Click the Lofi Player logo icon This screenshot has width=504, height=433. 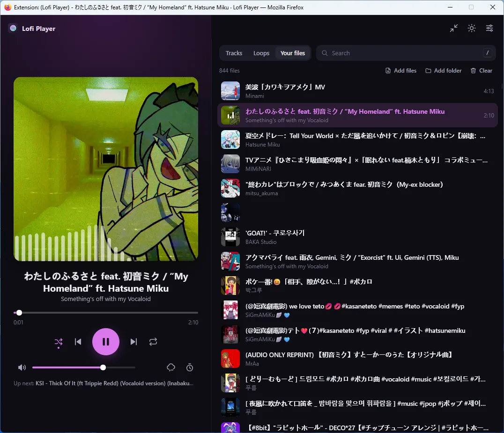tap(13, 28)
